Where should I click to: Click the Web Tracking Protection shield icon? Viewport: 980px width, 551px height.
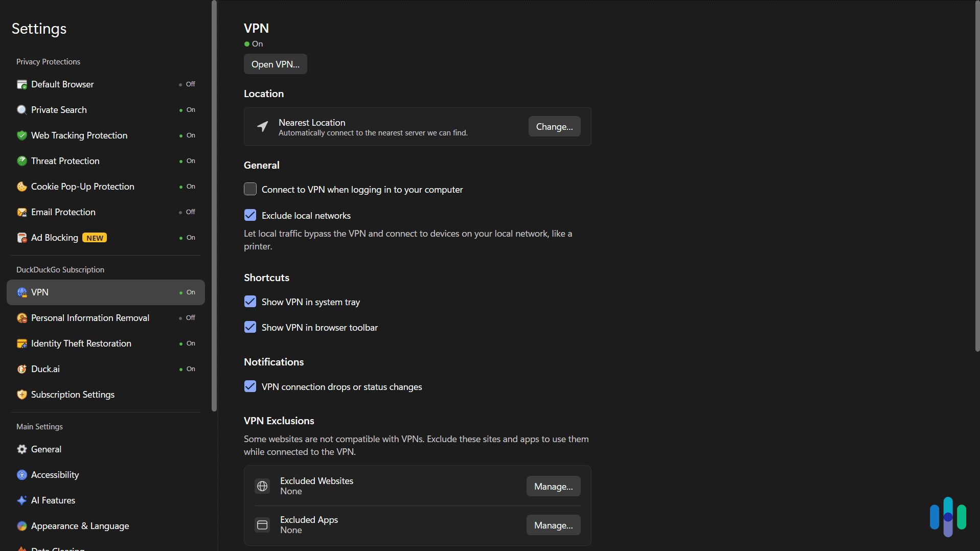(22, 135)
